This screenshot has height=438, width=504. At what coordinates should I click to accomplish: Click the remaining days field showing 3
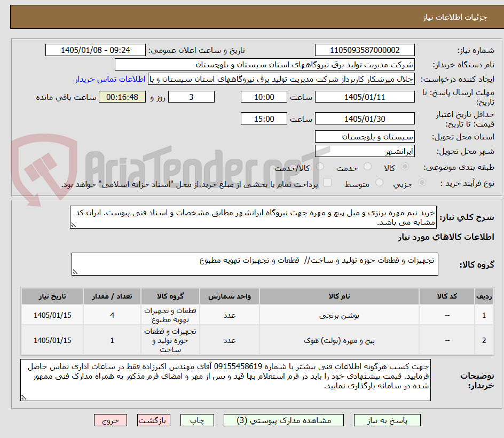191,97
